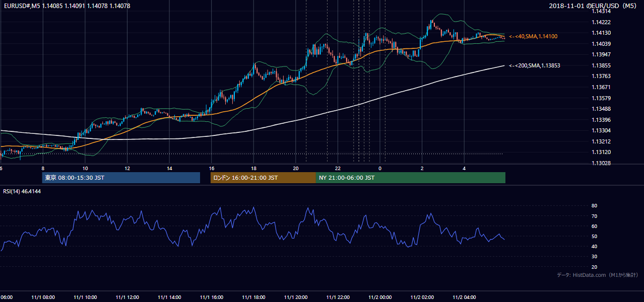The image size is (644, 302).
Task: Select the 200 SMA 1.13853 label
Action: pos(535,65)
